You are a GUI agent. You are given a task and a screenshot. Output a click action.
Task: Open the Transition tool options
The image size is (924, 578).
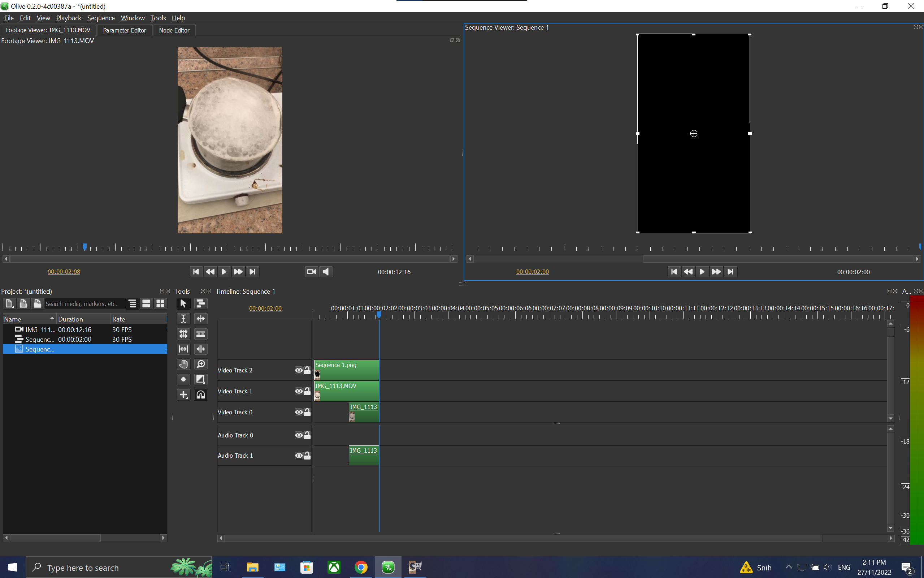coord(200,379)
